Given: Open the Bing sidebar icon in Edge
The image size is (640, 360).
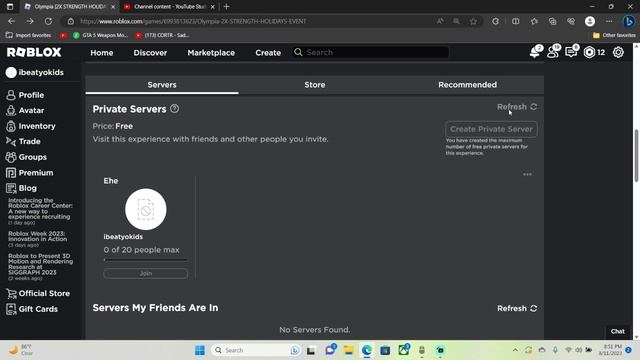Looking at the screenshot, I should pyautogui.click(x=629, y=21).
